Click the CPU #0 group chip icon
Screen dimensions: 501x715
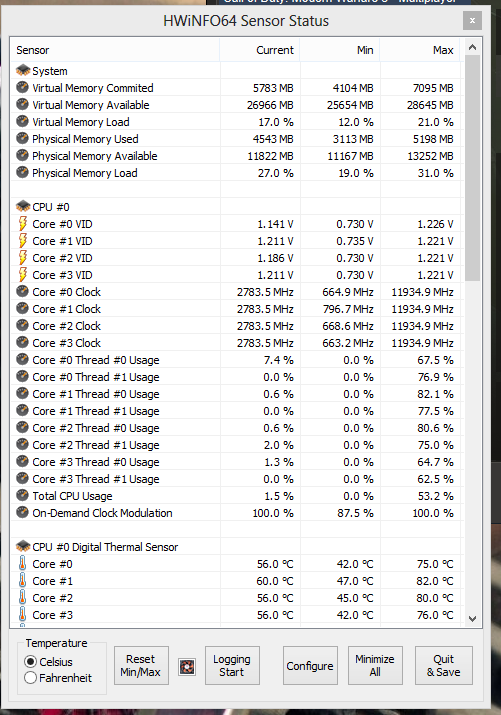coord(23,207)
